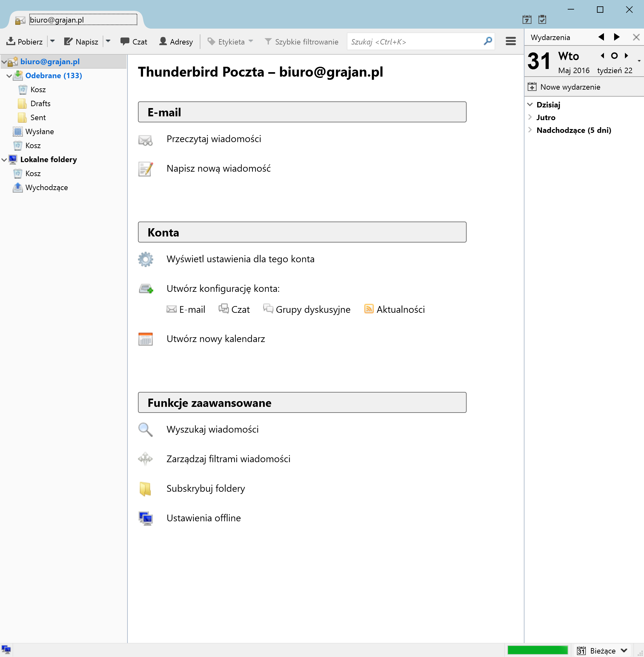Screen dimensions: 644x657
Task: Open the calendar tab icon in title bar
Action: coord(527,20)
